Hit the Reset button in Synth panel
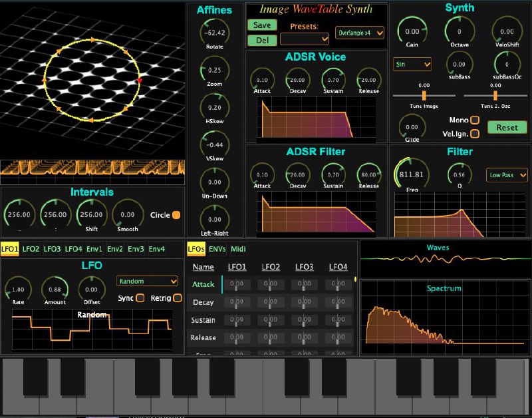The height and width of the screenshot is (418, 532). [x=507, y=127]
